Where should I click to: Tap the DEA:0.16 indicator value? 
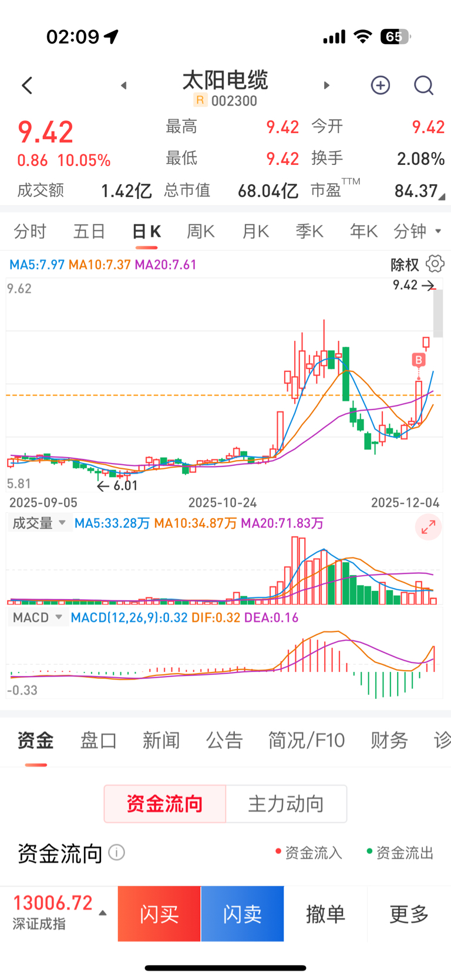tap(271, 617)
